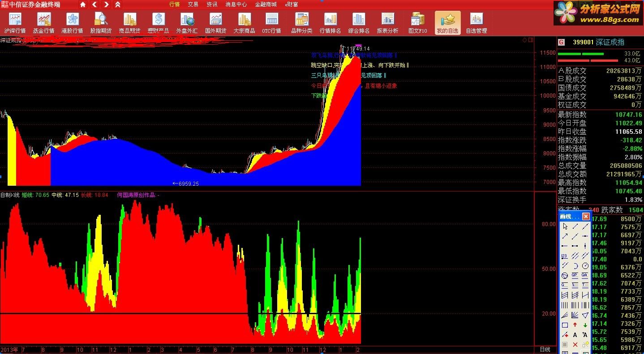Open the 商品期货 commodity futures icon
The width and height of the screenshot is (644, 354).
129,23
